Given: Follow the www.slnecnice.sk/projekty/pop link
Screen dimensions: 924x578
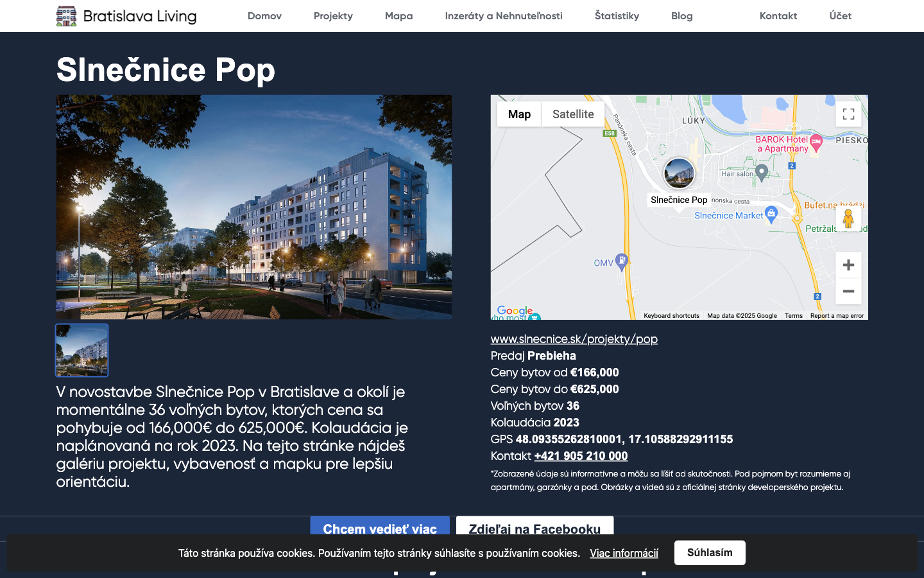Looking at the screenshot, I should click(x=574, y=338).
